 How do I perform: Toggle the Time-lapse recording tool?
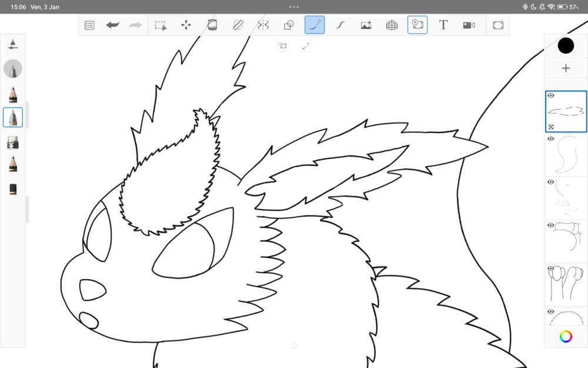(417, 25)
